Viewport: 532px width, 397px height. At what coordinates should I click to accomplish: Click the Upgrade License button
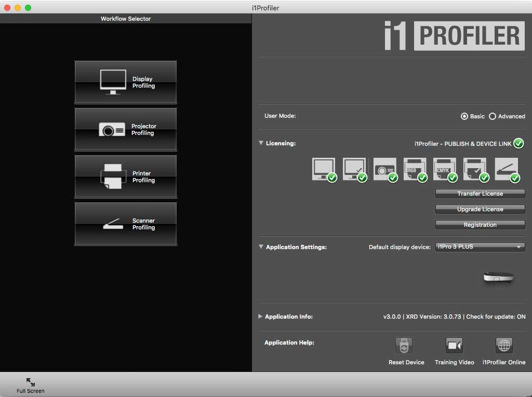(480, 209)
